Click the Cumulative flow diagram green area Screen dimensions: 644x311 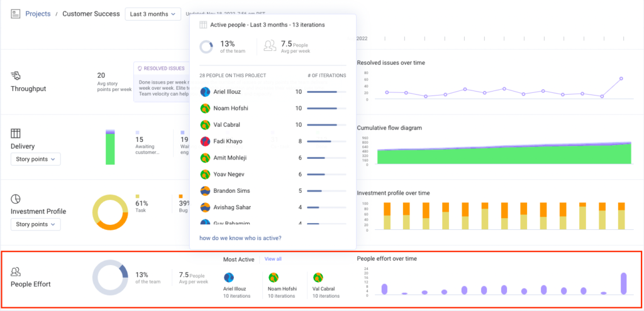[504, 156]
